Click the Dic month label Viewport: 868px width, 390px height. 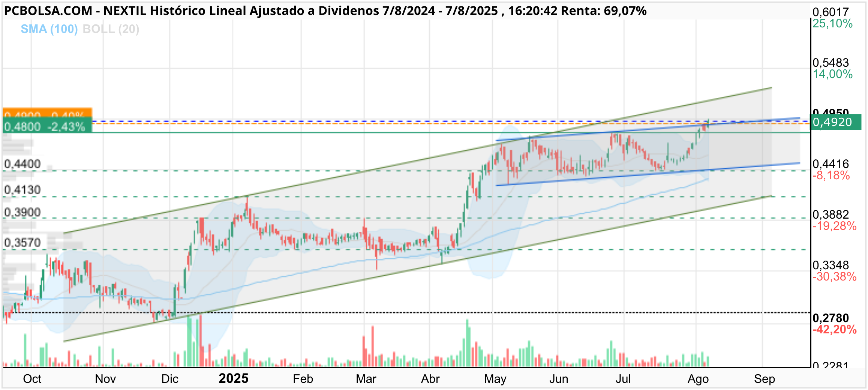click(170, 379)
